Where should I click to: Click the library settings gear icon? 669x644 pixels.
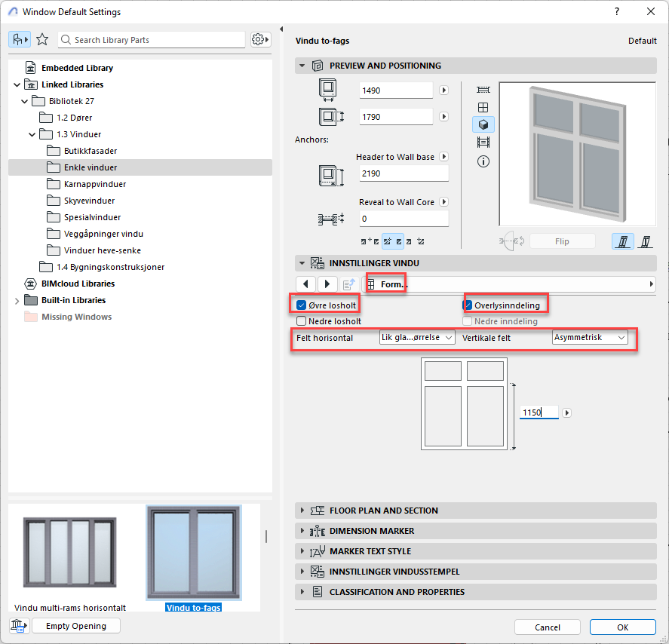pyautogui.click(x=259, y=39)
